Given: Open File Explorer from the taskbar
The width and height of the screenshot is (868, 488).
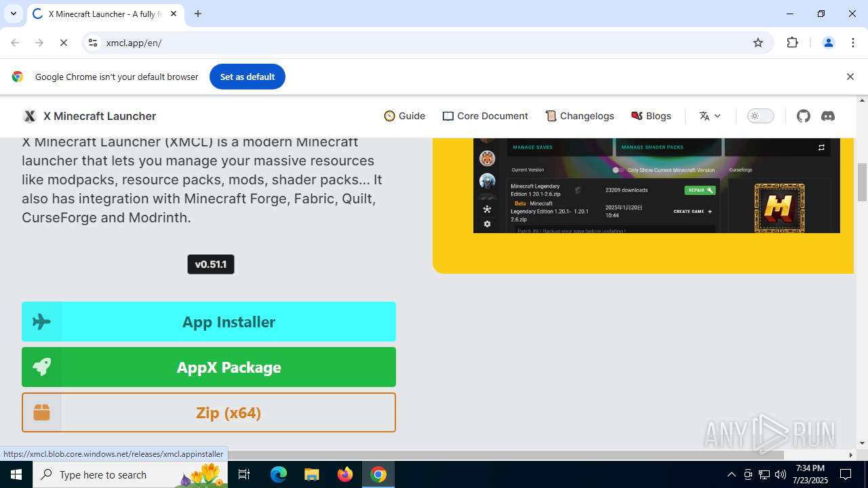Looking at the screenshot, I should tap(311, 474).
